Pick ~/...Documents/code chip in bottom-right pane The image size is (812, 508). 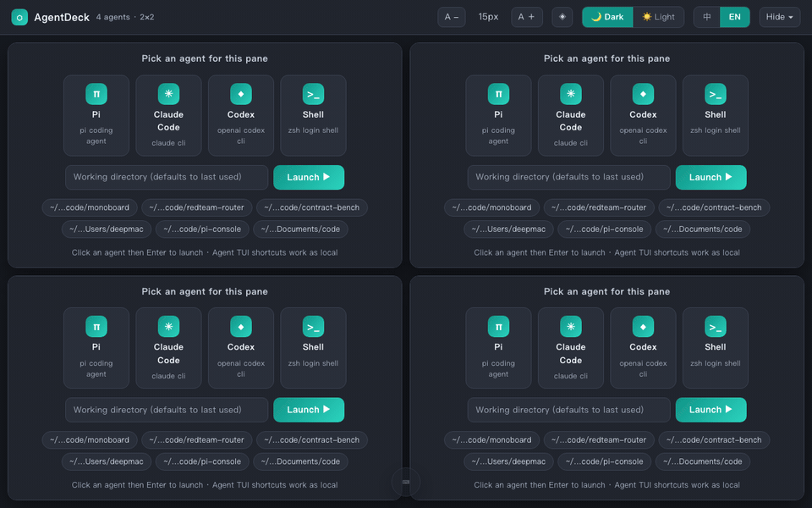click(703, 462)
